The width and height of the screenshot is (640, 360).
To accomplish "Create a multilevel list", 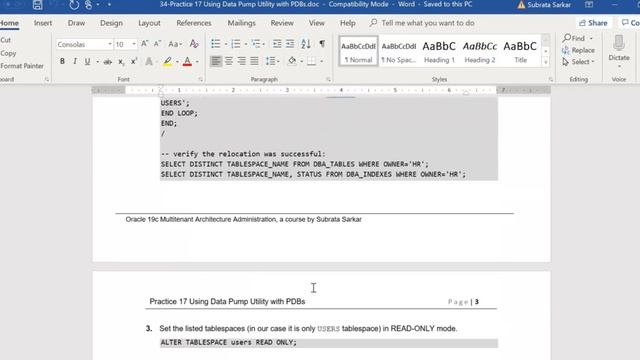I will click(256, 44).
